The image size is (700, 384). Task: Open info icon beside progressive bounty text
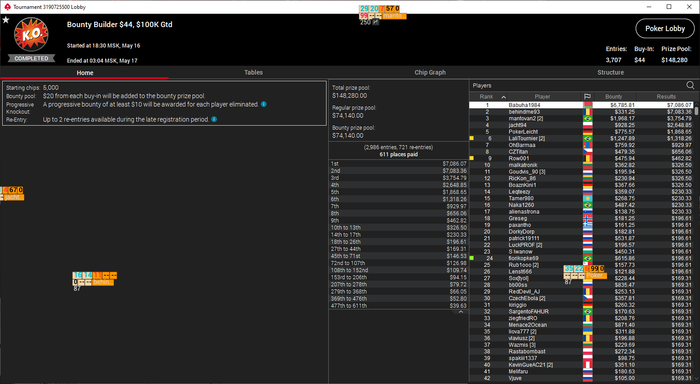(264, 104)
